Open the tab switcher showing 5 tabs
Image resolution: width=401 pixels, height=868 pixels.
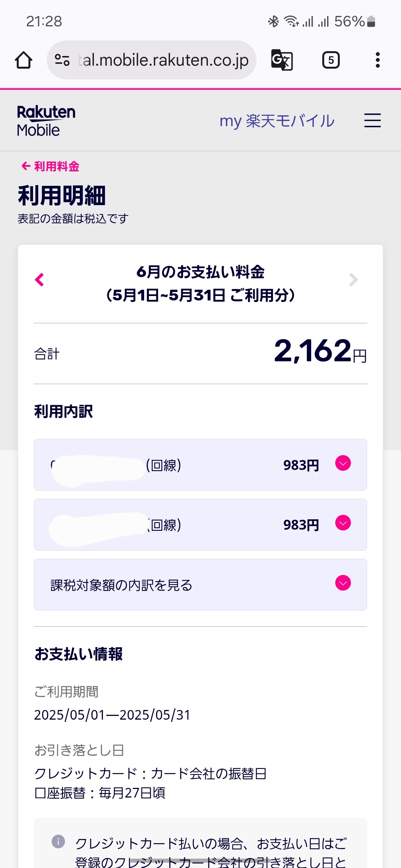tap(330, 60)
